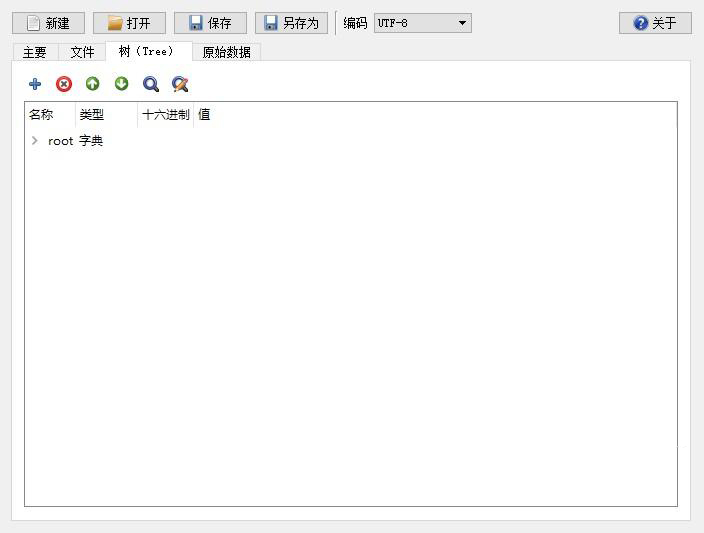Switch to the 文件 tab
The height and width of the screenshot is (533, 704).
point(82,52)
